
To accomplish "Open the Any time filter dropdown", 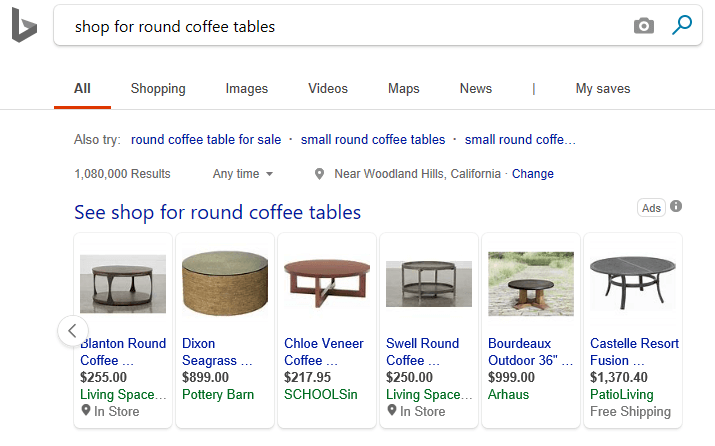I will [243, 174].
